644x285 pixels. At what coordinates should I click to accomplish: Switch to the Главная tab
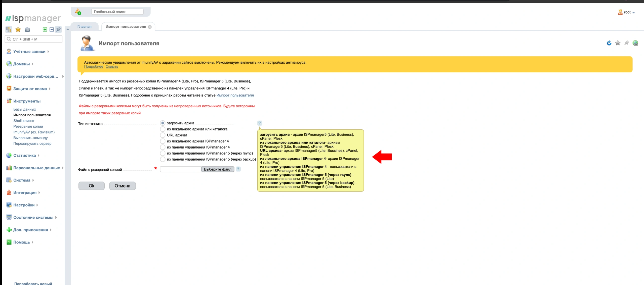point(85,27)
